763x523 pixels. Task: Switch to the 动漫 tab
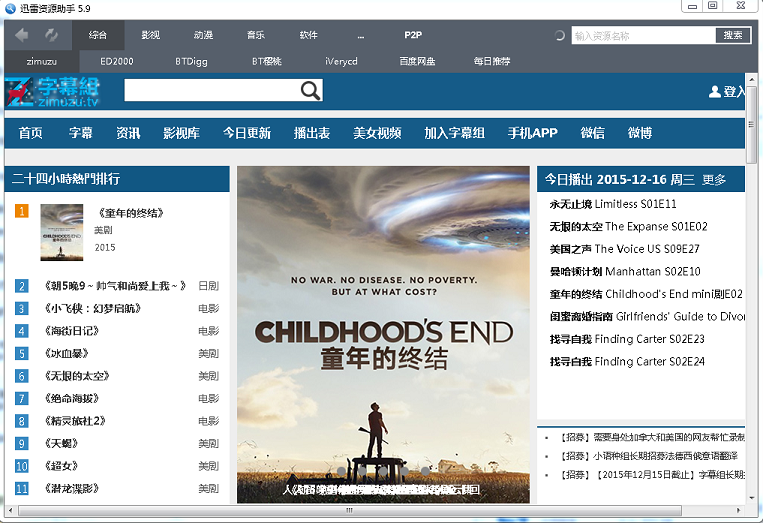(x=203, y=35)
